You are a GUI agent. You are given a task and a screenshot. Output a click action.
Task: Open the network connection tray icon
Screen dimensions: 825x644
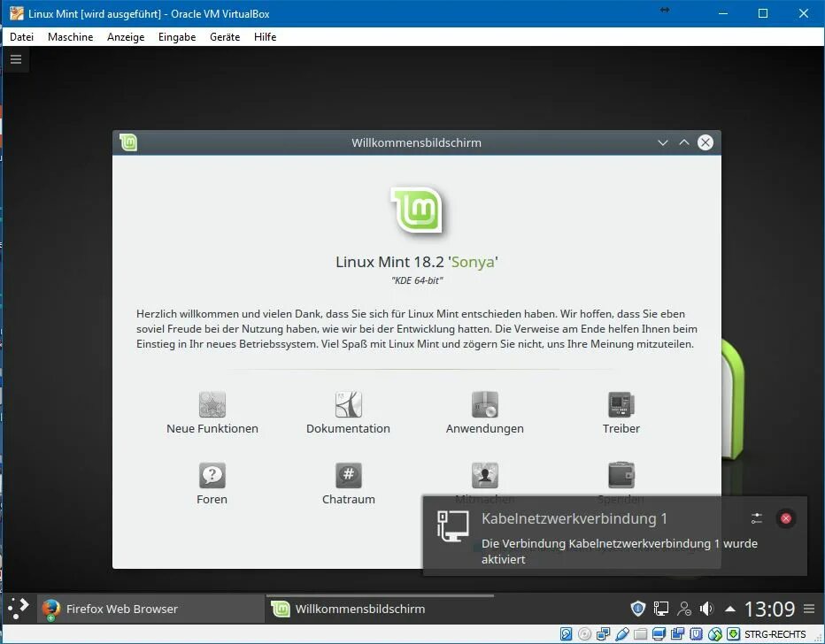pyautogui.click(x=661, y=609)
